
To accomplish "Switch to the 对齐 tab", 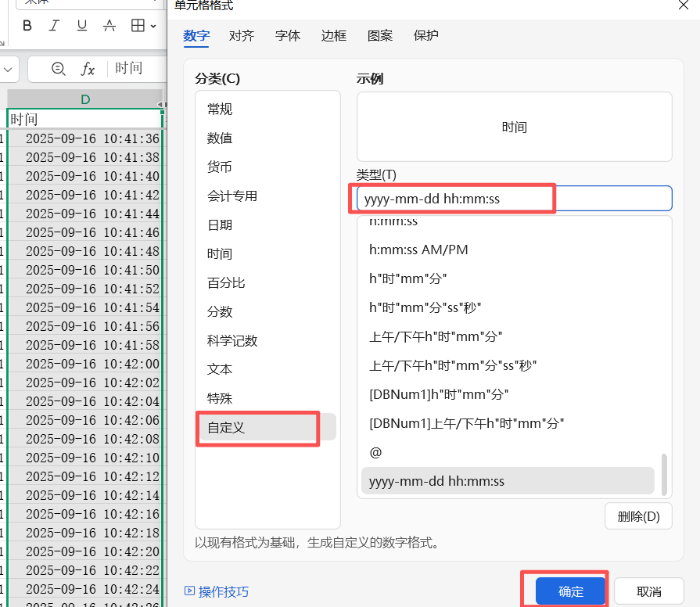I will 242,36.
